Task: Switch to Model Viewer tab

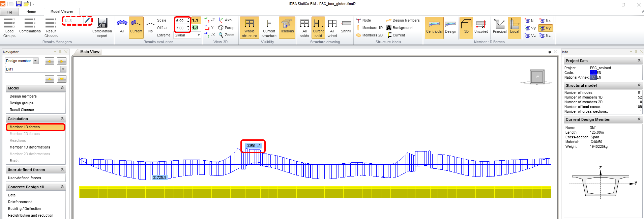Action: (x=62, y=11)
